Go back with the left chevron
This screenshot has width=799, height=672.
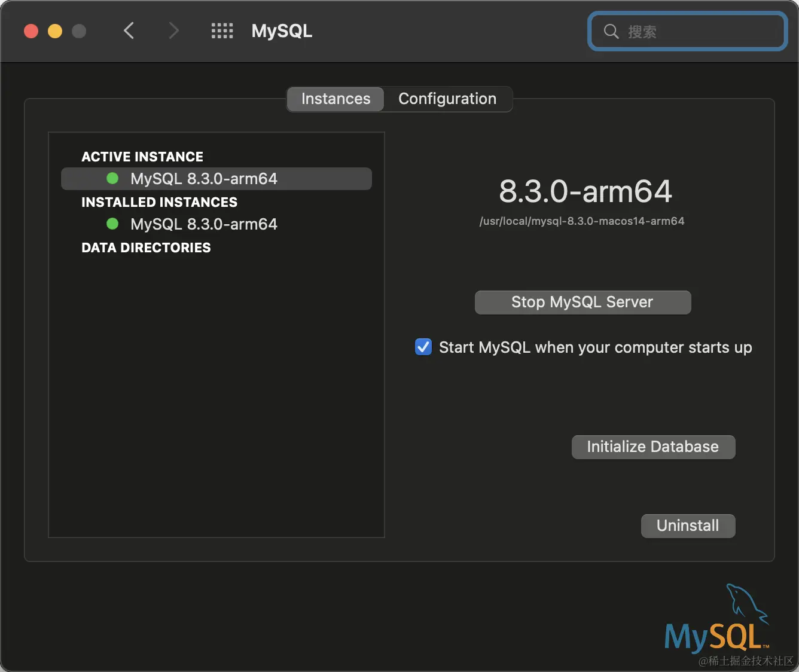(x=129, y=30)
